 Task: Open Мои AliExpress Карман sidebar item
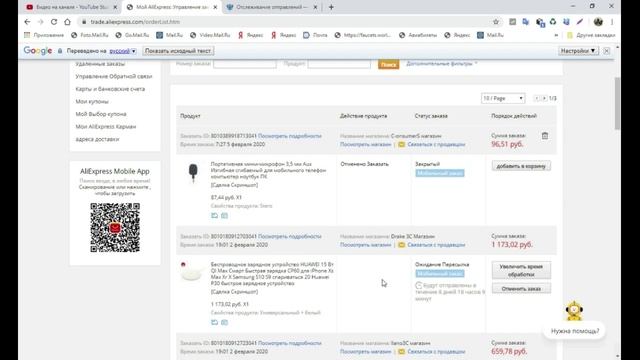click(106, 127)
